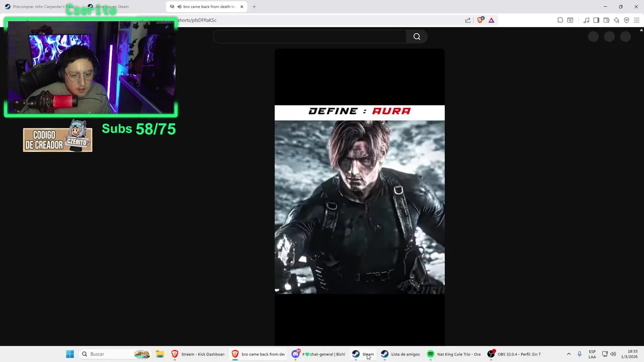Open Discord 'chat-general' taskbar window
The width and height of the screenshot is (644, 362).
coord(318,354)
